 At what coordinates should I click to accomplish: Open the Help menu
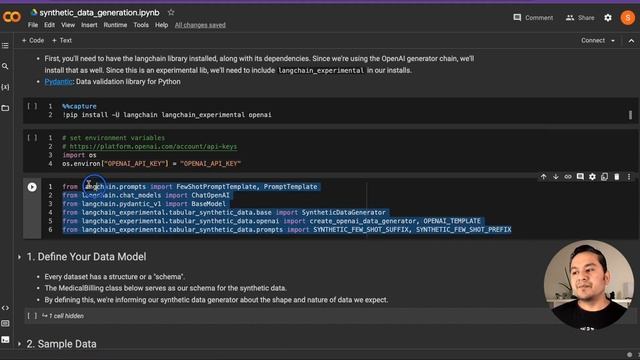(x=161, y=25)
